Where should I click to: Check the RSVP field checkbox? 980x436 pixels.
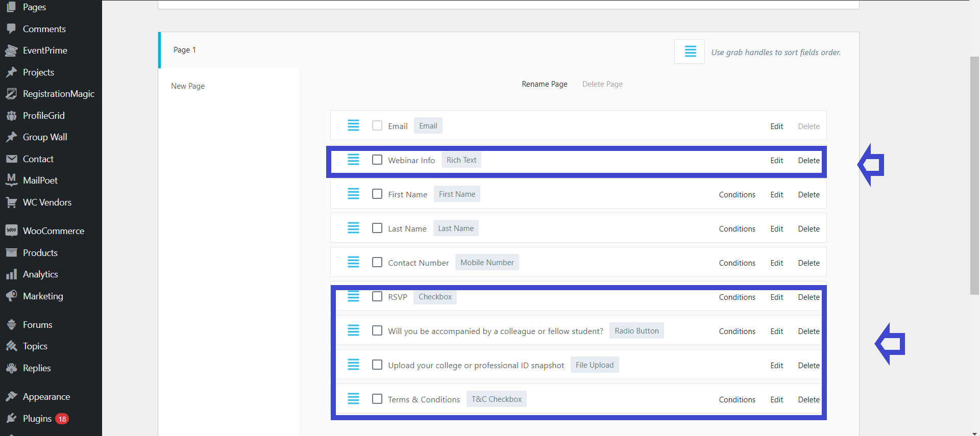coord(377,296)
